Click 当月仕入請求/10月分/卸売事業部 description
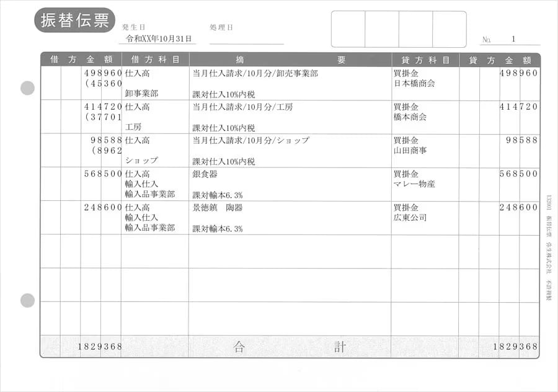The width and height of the screenshot is (558, 392). (x=255, y=73)
